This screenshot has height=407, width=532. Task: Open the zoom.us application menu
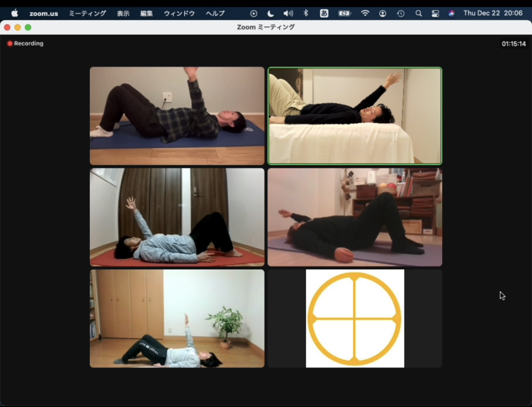tap(44, 14)
